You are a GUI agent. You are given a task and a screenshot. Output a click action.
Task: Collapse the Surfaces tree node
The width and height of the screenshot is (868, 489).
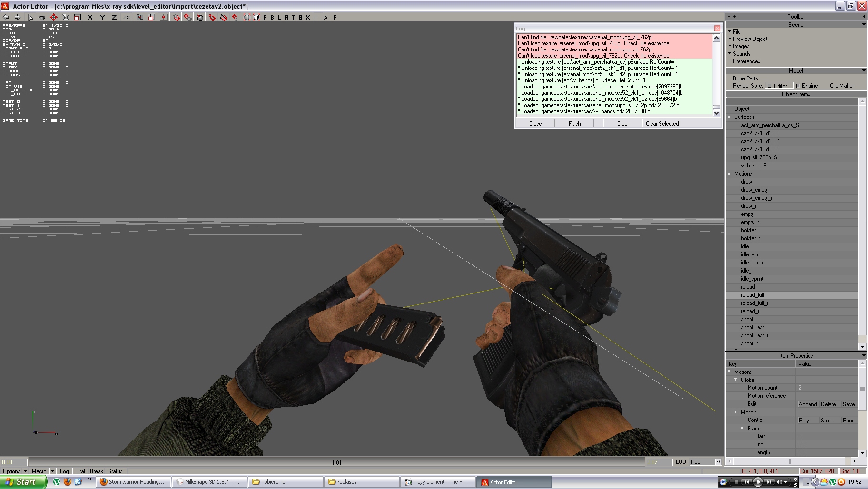tap(729, 117)
